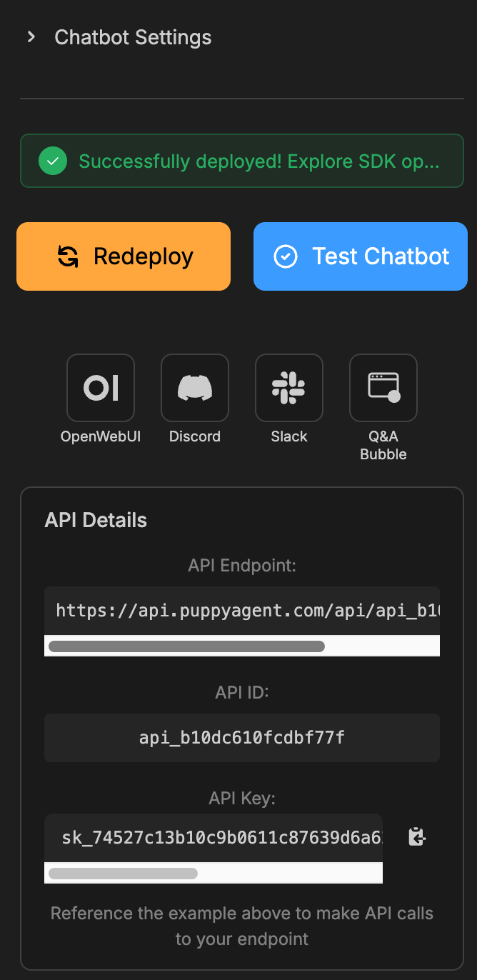Click the API Details heading
This screenshot has height=980, width=477.
[x=96, y=520]
